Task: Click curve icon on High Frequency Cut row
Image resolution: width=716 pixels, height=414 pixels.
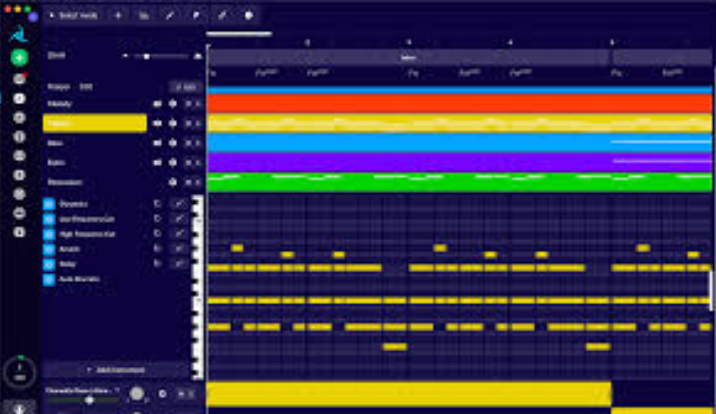Action: [158, 234]
